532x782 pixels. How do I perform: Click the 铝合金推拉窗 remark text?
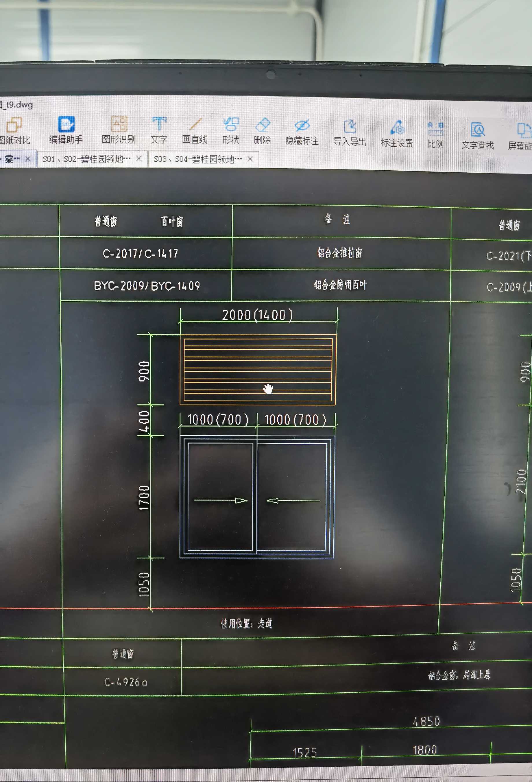click(x=339, y=253)
